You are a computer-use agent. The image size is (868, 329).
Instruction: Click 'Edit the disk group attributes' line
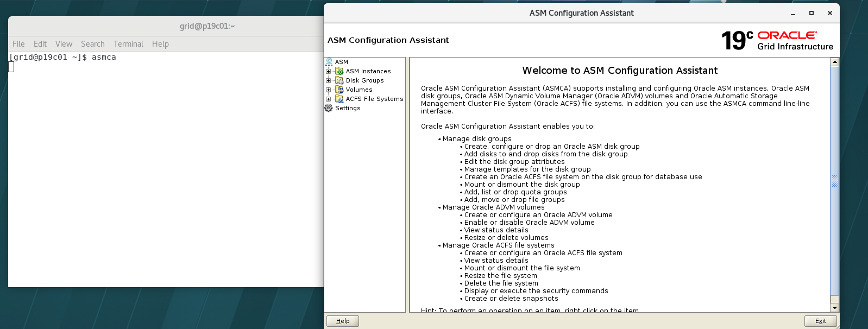514,162
